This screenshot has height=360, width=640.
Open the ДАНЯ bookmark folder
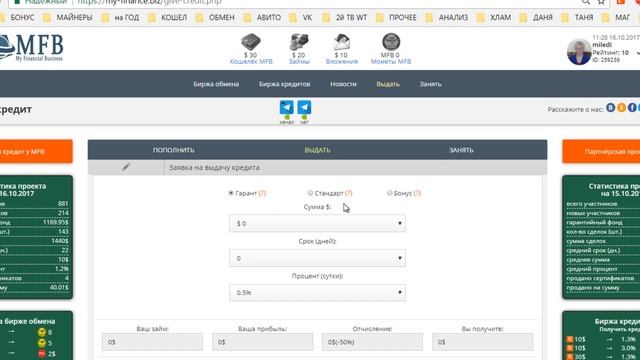[x=537, y=18]
